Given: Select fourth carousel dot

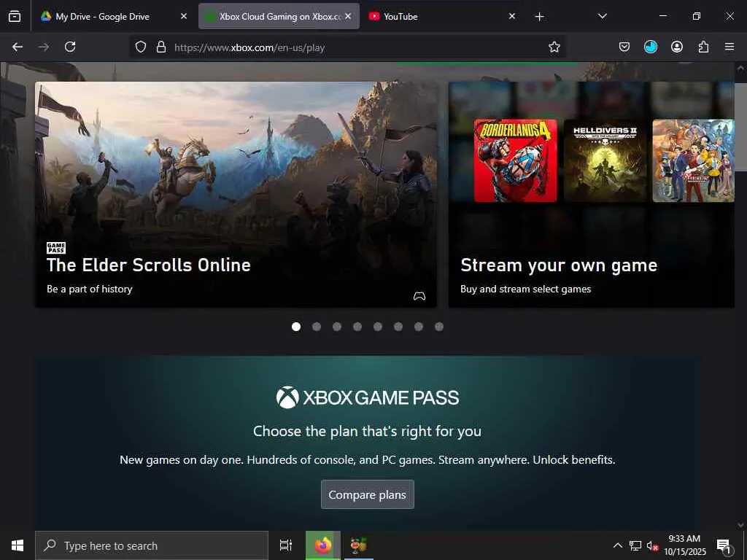Looking at the screenshot, I should [x=357, y=327].
